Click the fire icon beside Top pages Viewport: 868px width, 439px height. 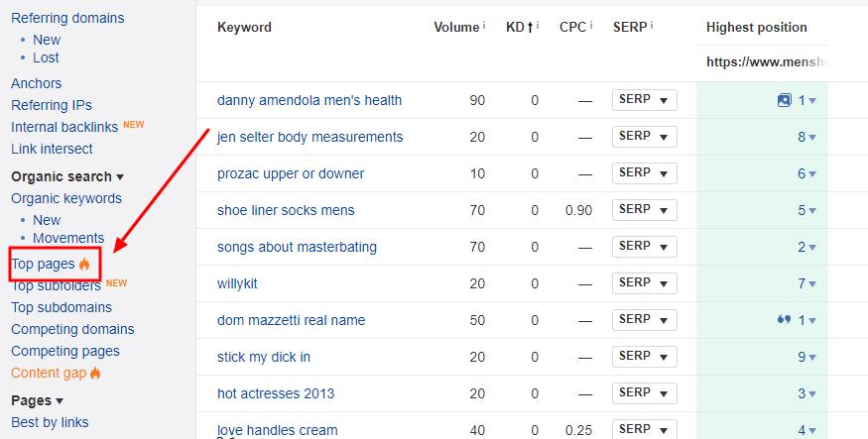[84, 265]
